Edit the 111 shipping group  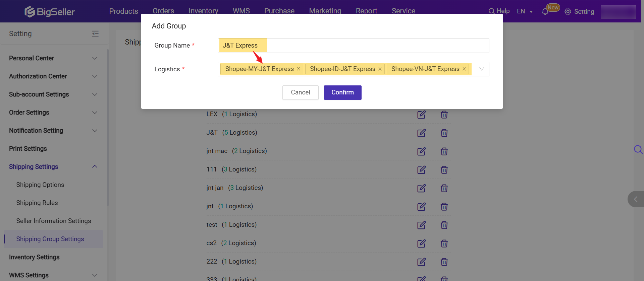(421, 170)
